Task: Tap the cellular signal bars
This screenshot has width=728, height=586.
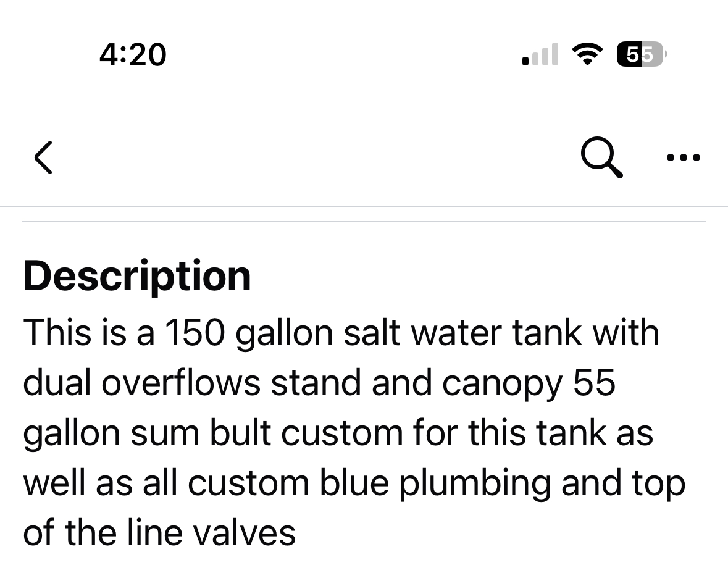Action: tap(540, 55)
